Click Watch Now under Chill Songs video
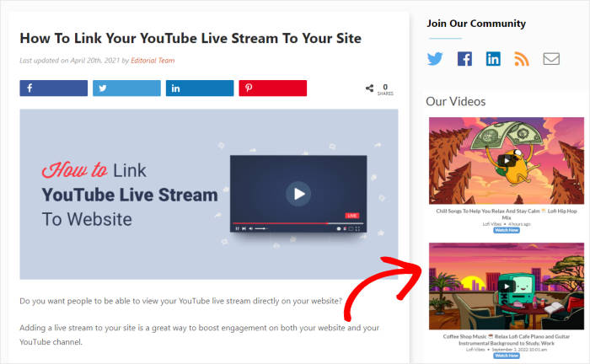Image resolution: width=590 pixels, height=364 pixels. tap(507, 230)
